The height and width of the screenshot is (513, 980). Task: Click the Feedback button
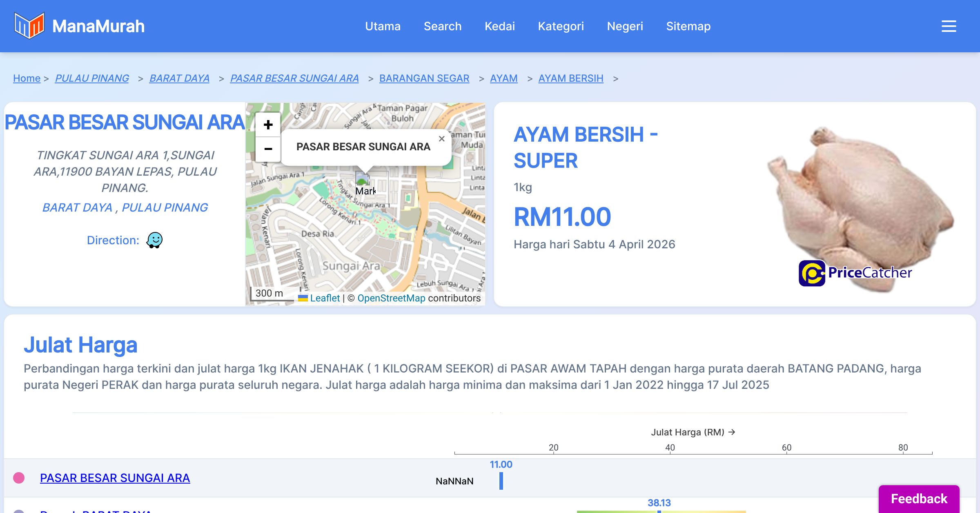919,499
